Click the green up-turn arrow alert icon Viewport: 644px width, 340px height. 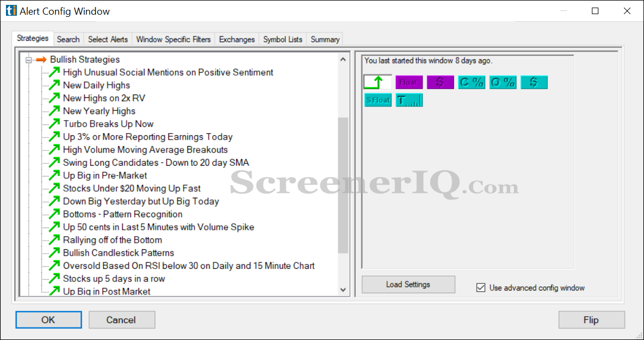[x=378, y=82]
